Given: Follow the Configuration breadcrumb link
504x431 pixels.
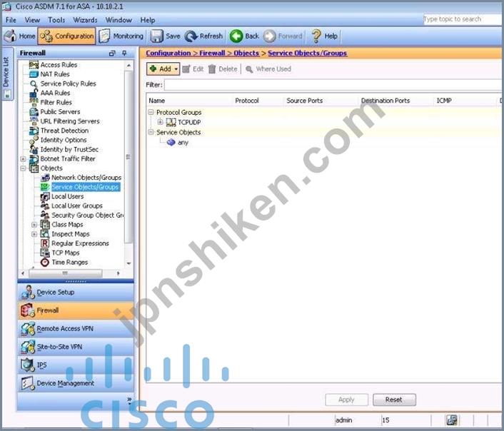Looking at the screenshot, I should point(168,53).
